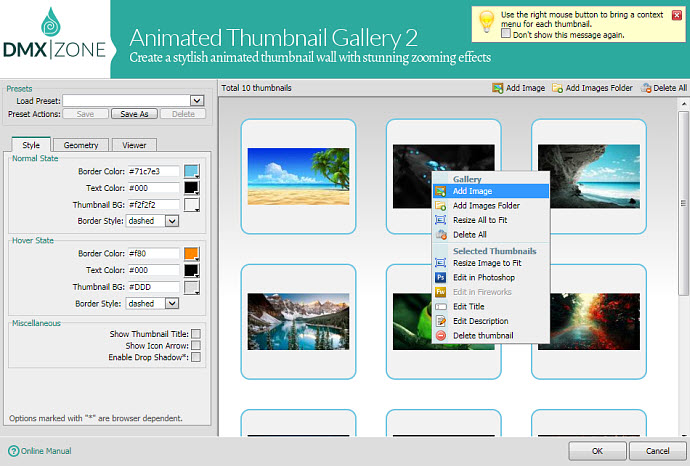This screenshot has width=690, height=466.
Task: Open Hover State Border Style dropdown
Action: [x=172, y=303]
